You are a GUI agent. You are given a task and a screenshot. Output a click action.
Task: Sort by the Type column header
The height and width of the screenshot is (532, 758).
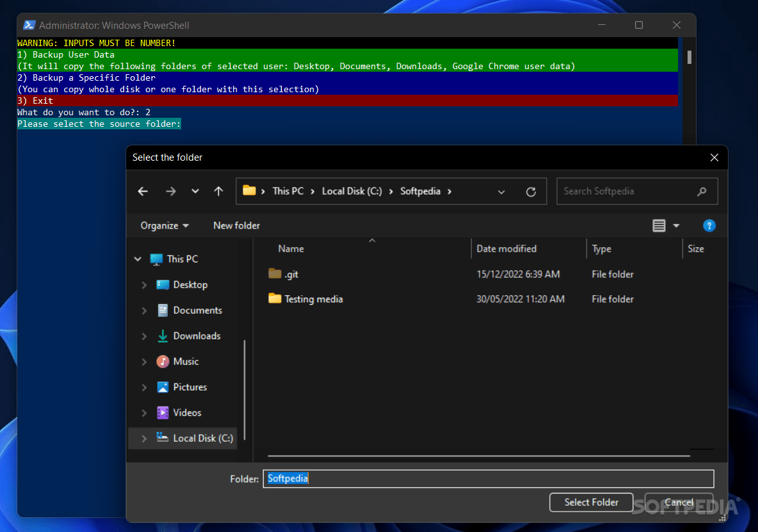coord(601,249)
